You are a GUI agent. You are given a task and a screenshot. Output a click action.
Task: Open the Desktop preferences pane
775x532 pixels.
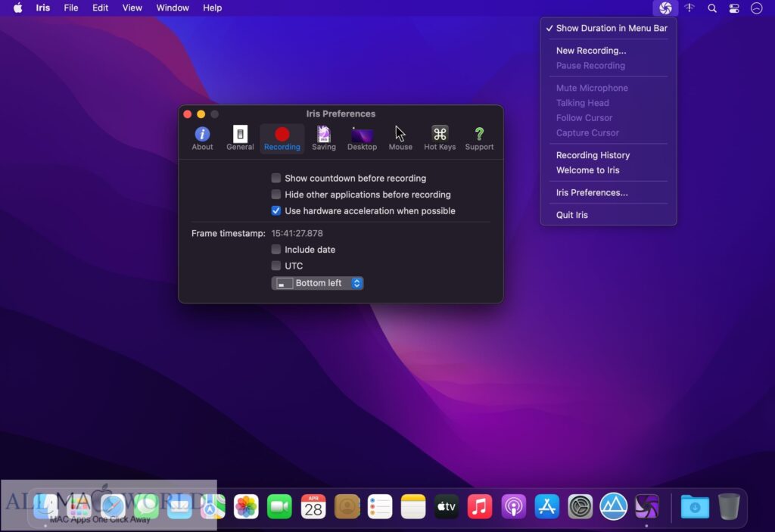(362, 138)
